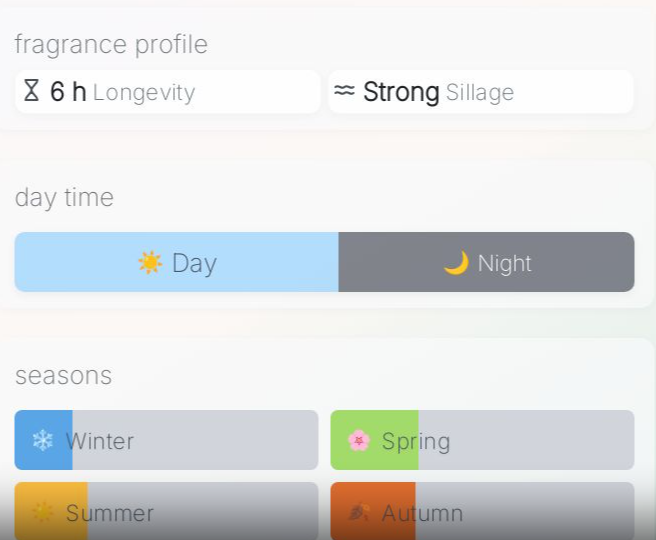Click the Winter snowflake icon

click(x=42, y=440)
